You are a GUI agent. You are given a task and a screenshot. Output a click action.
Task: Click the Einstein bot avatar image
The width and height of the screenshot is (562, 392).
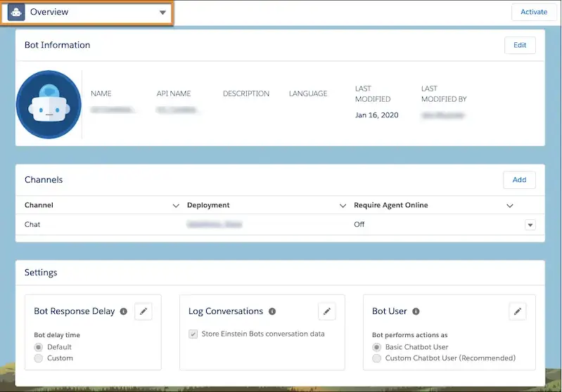pos(49,104)
